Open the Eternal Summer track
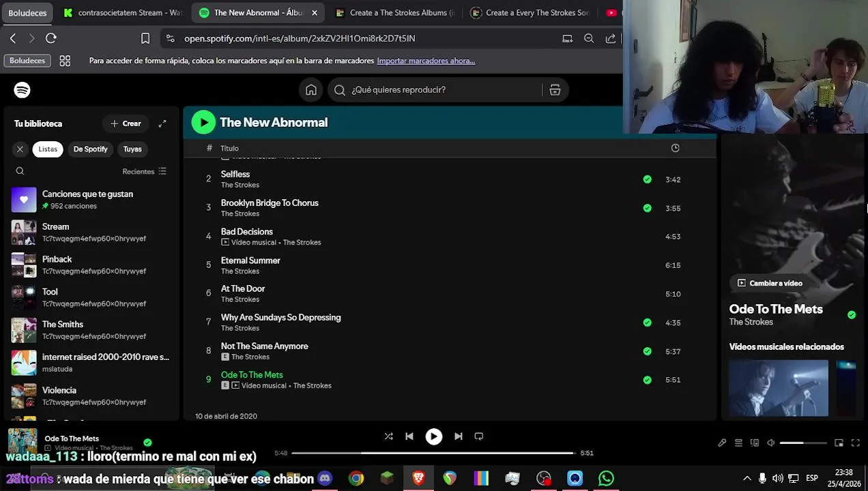The height and width of the screenshot is (491, 868). [250, 261]
